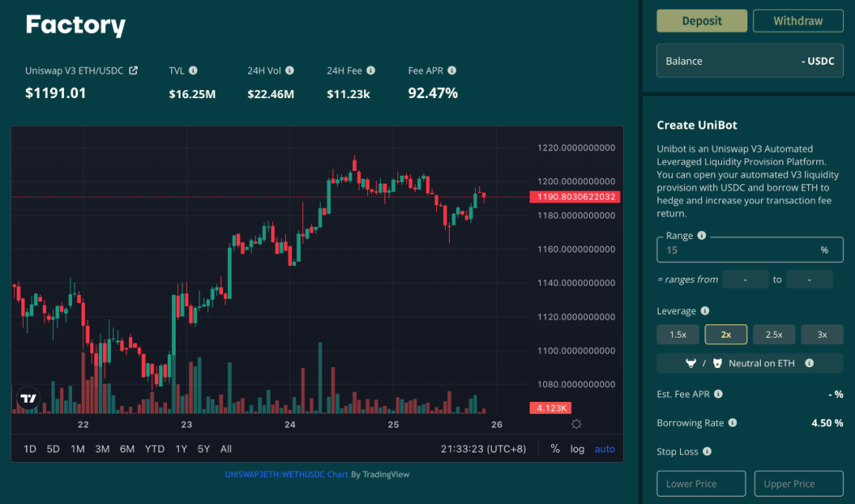Click the Balance USDC field
The image size is (855, 504).
[750, 60]
